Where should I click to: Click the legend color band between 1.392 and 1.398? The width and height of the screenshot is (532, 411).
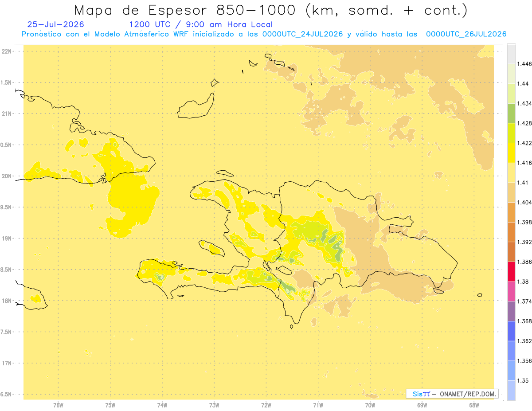pyautogui.click(x=511, y=232)
